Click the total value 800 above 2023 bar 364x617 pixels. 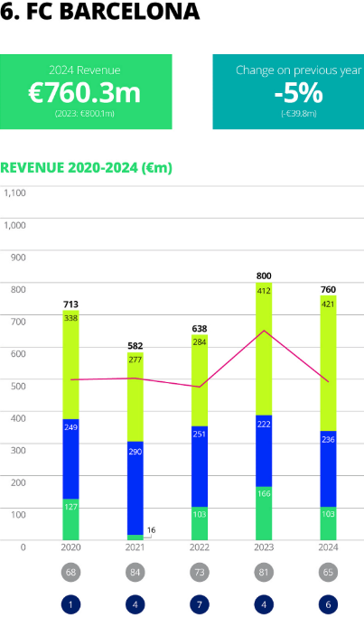pyautogui.click(x=264, y=276)
